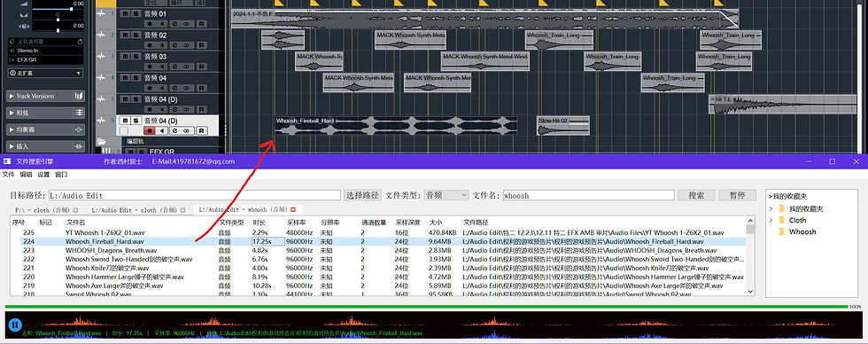Open the 文件类型 音频 dropdown
Image resolution: width=868 pixels, height=344 pixels.
point(446,196)
